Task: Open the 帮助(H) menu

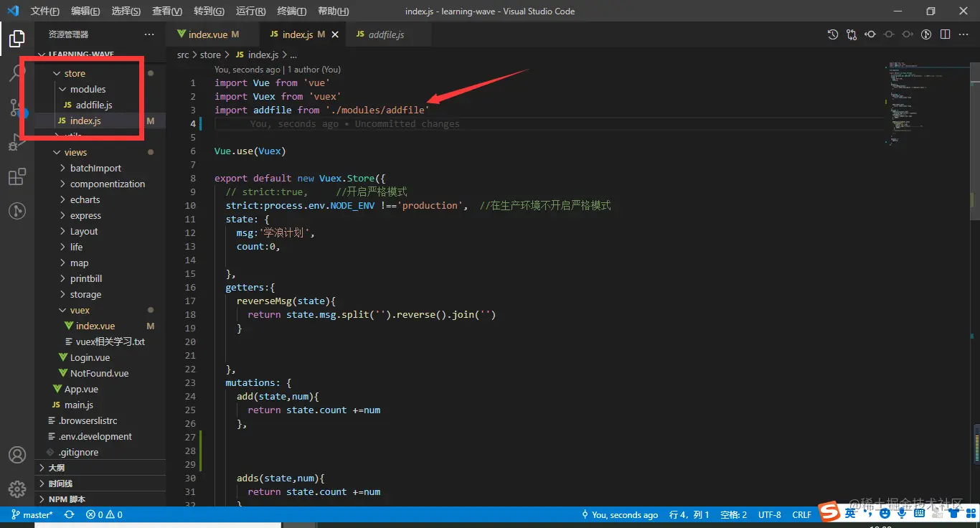Action: point(333,11)
